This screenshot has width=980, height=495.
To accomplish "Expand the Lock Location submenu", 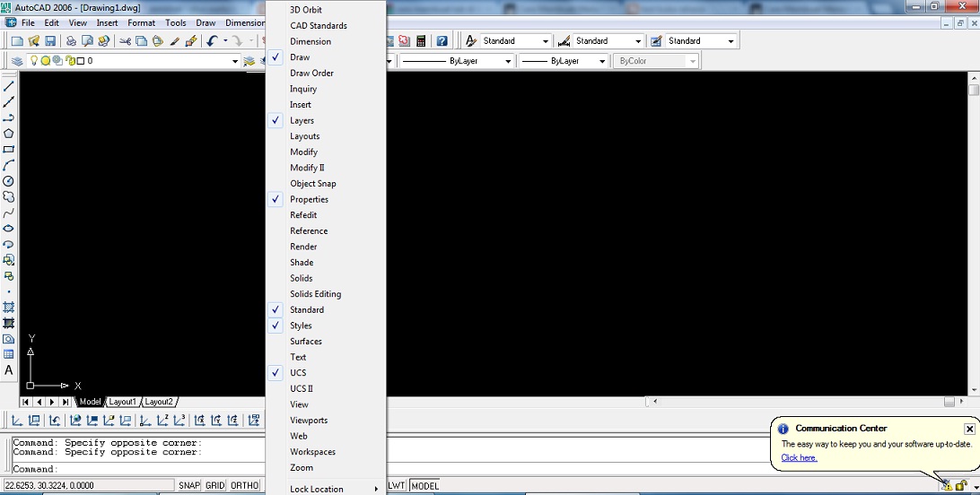I will pos(326,489).
